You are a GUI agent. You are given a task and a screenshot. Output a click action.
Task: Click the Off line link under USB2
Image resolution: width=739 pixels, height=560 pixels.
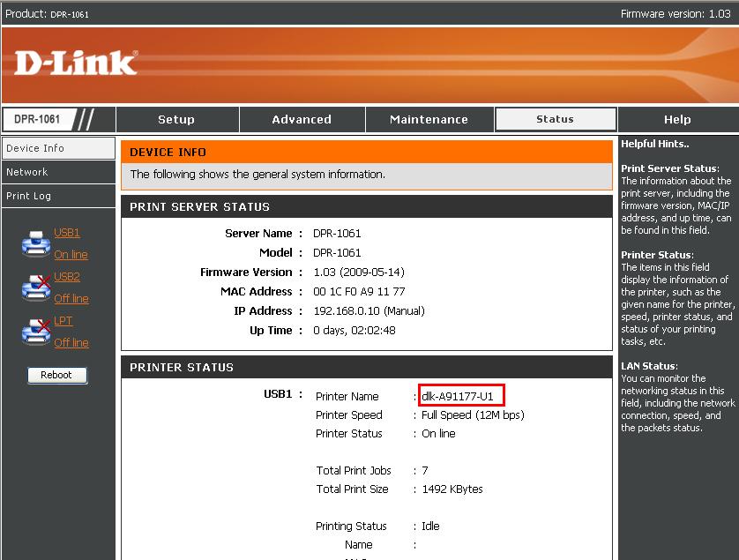(71, 298)
